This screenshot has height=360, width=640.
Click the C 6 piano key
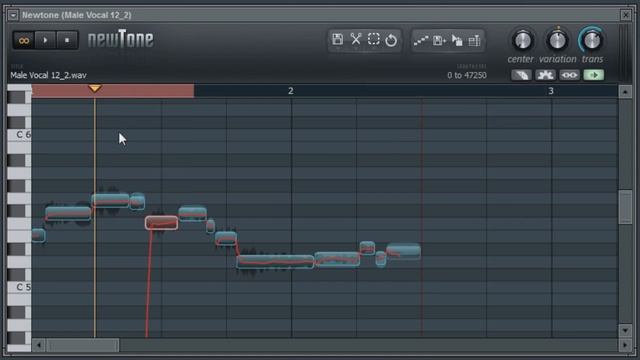click(19, 135)
